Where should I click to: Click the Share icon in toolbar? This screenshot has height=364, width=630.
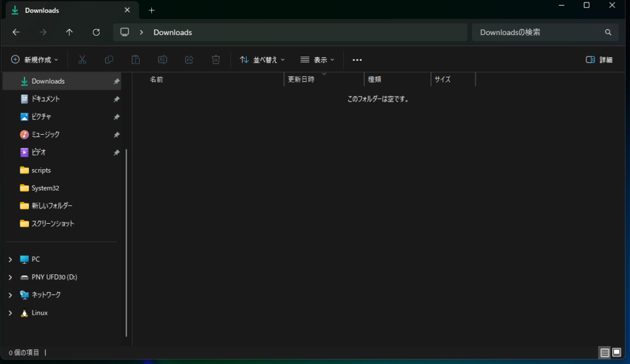point(189,60)
